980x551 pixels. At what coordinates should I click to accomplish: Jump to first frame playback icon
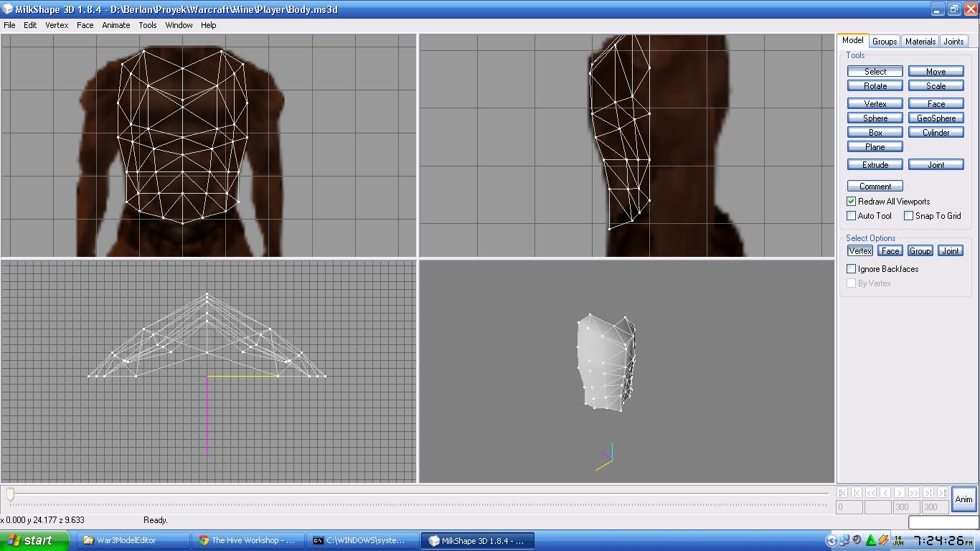click(x=842, y=492)
